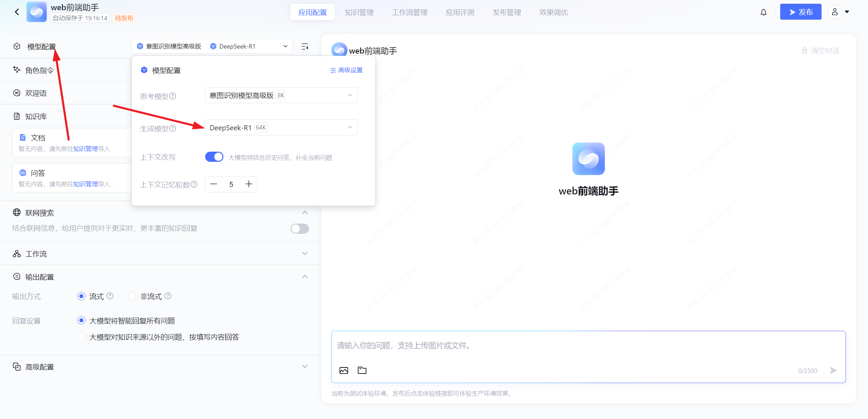Viewport: 868px width, 419px height.
Task: Increase 上下文记忆轮数 with plus button
Action: click(x=249, y=184)
